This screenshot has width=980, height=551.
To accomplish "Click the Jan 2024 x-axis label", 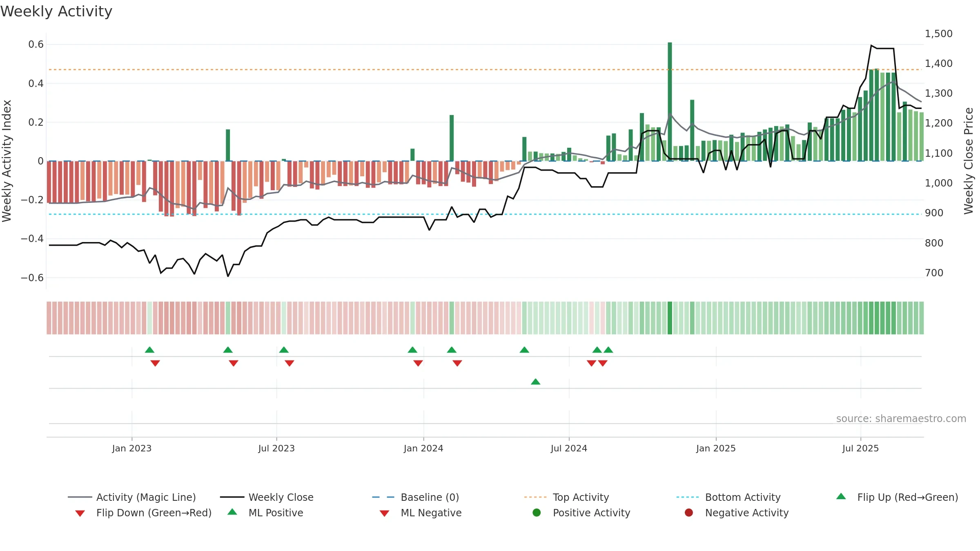I will tap(423, 449).
